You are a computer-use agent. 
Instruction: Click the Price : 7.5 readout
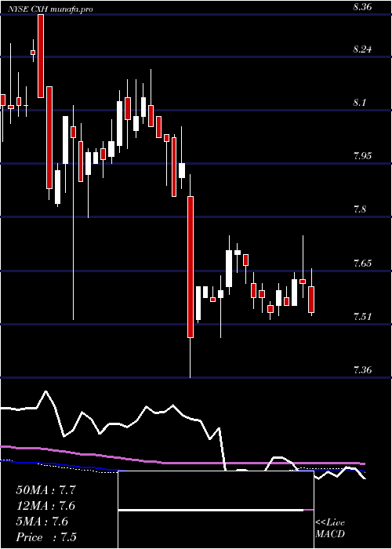click(x=46, y=537)
